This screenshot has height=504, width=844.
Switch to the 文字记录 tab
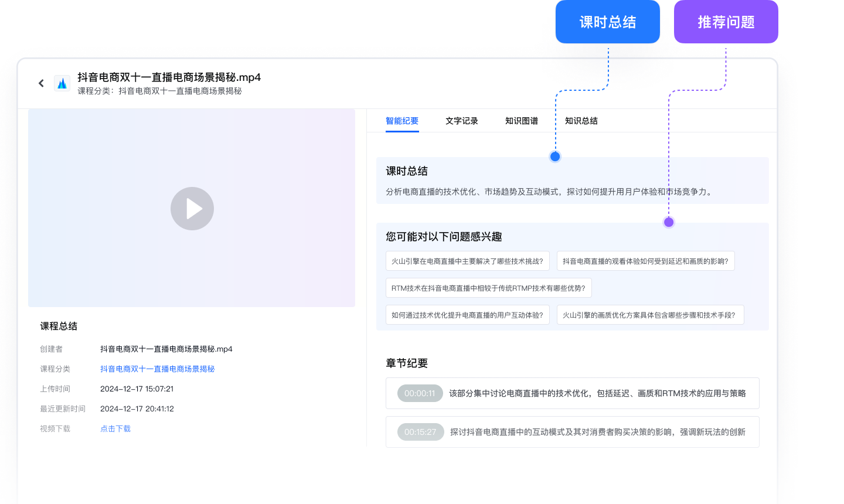coord(461,121)
